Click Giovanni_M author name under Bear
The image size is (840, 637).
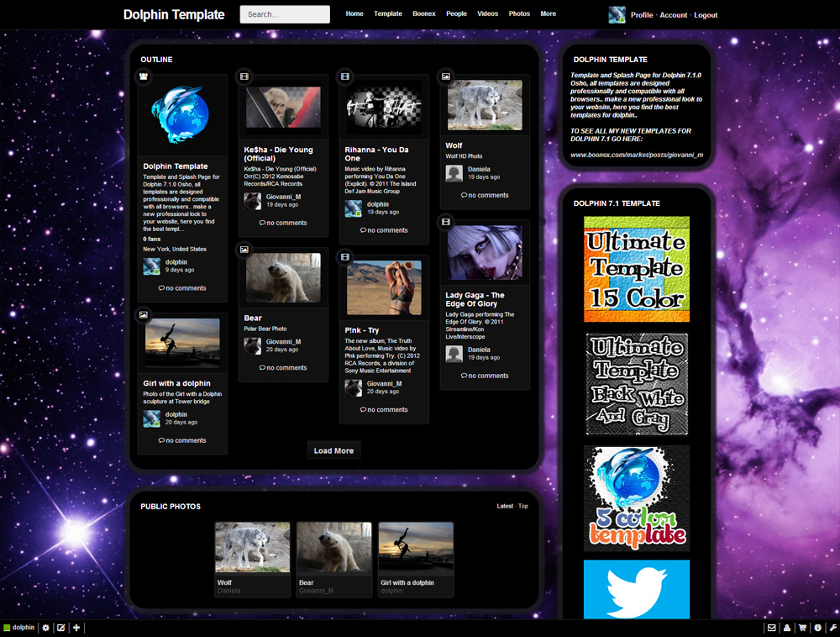click(283, 342)
